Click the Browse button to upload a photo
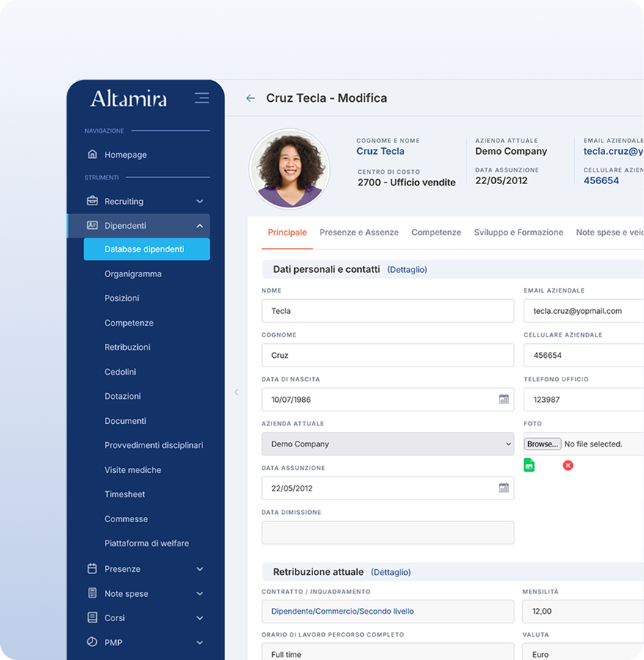This screenshot has height=660, width=644. 542,444
